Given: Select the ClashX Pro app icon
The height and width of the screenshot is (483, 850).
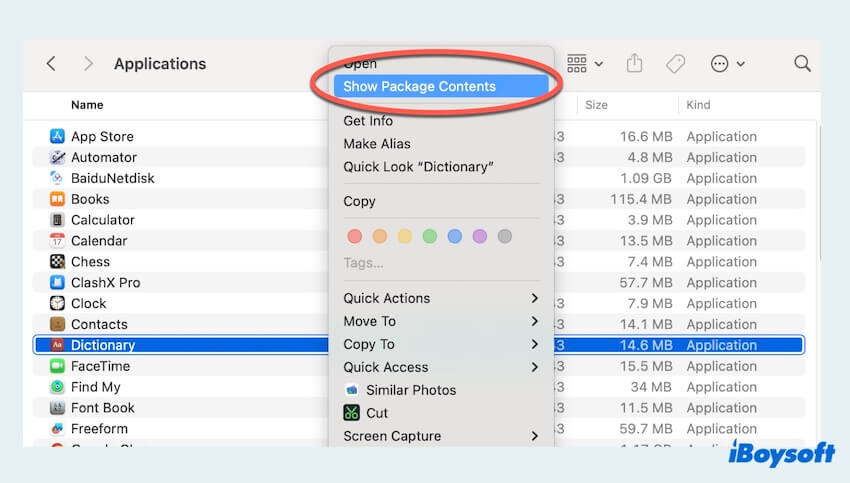Looking at the screenshot, I should tap(57, 282).
